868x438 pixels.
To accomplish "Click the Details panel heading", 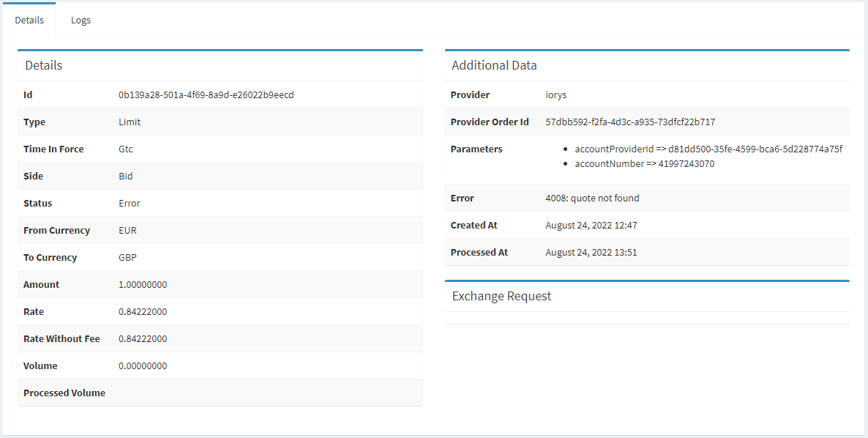I will (x=43, y=65).
